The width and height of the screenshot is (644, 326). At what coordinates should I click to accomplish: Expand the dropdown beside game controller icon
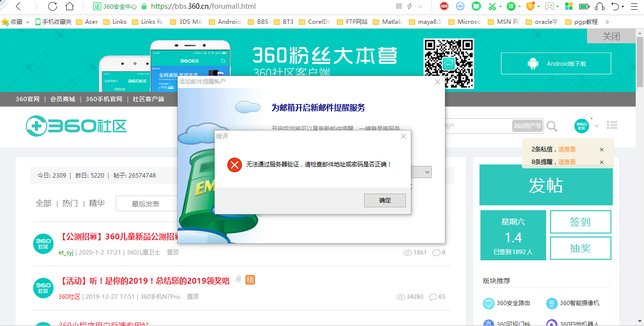(x=558, y=7)
